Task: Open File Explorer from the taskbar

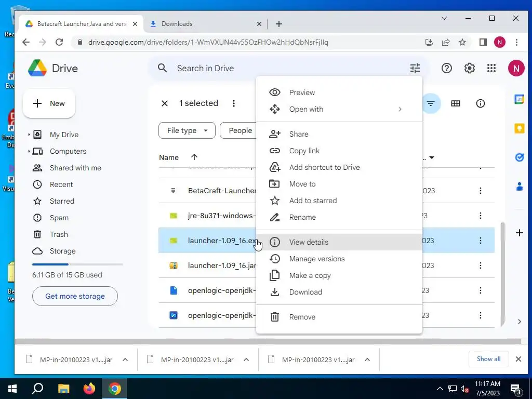Action: tap(63, 389)
